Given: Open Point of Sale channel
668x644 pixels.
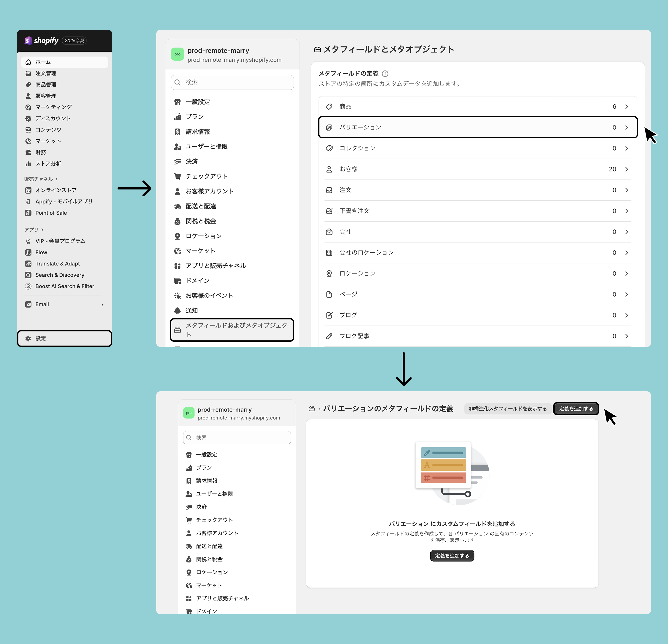Looking at the screenshot, I should coord(51,213).
